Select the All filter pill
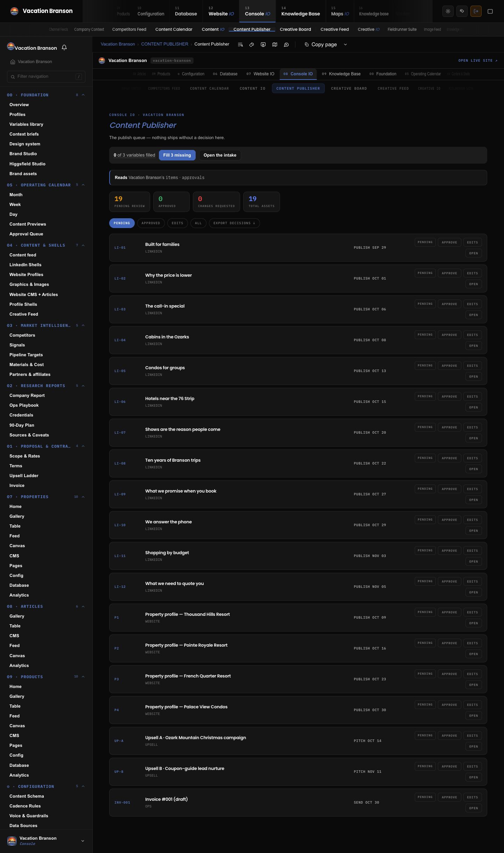Screen dimensions: 504x853 (x=198, y=223)
